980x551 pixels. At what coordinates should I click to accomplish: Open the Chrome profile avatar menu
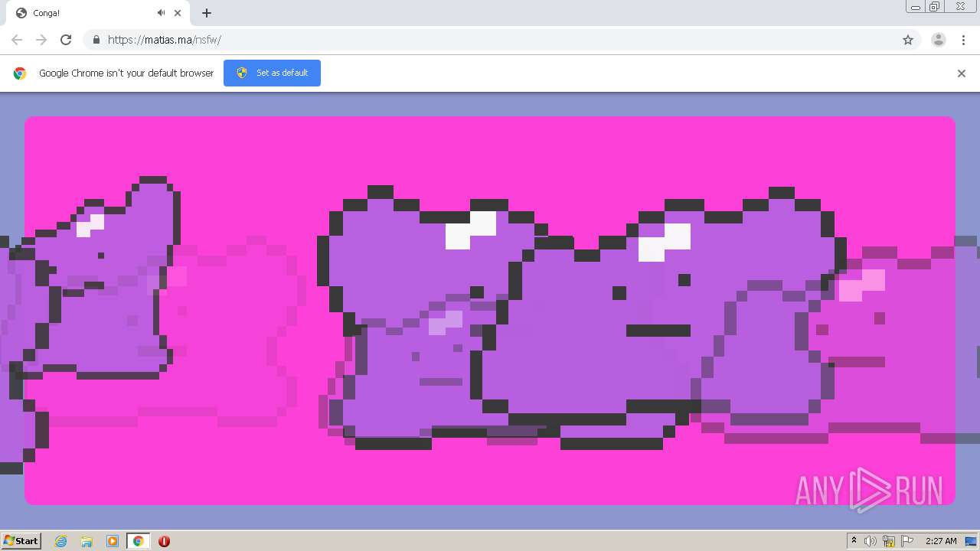(939, 40)
